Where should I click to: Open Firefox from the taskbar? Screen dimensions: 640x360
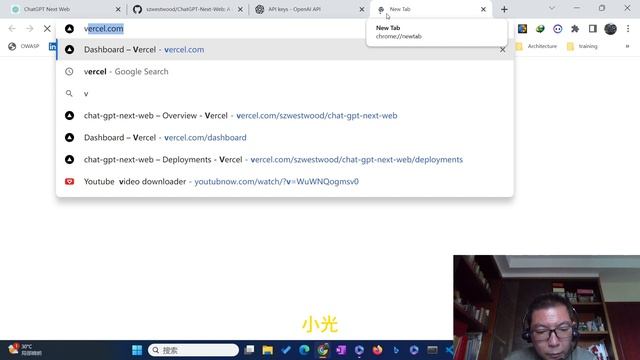click(x=378, y=350)
